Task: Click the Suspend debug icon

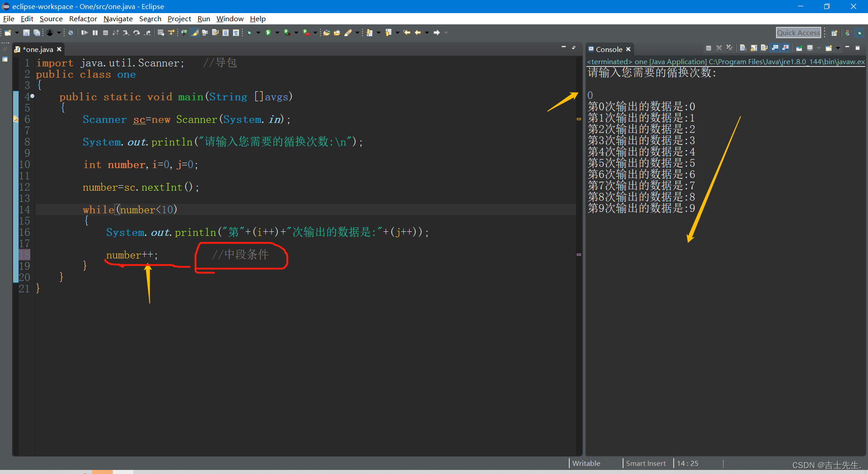Action: point(95,33)
